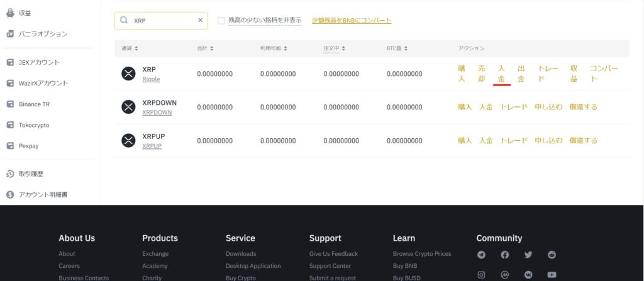Open アカウント明細書 statement icon

(x=10, y=195)
